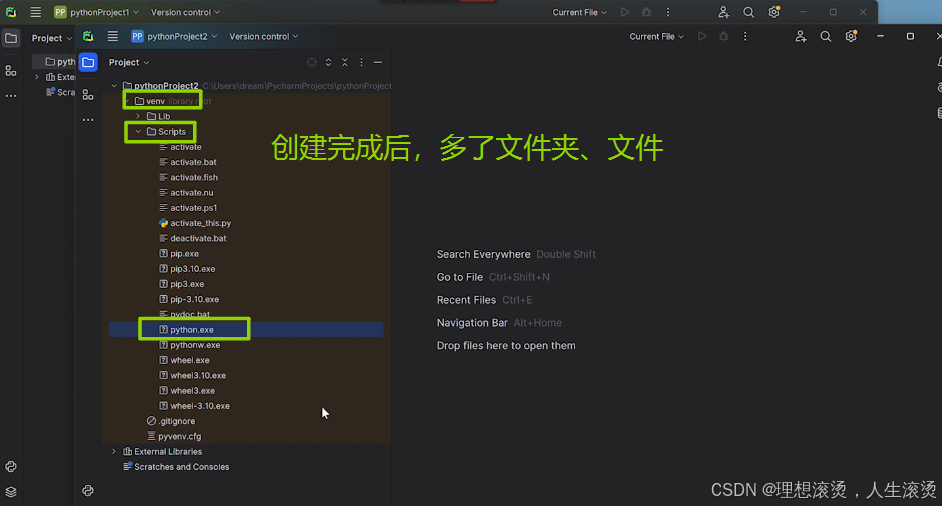Open Structure tool window in pythonProject2 sidebar
The image size is (942, 506).
coord(88,94)
